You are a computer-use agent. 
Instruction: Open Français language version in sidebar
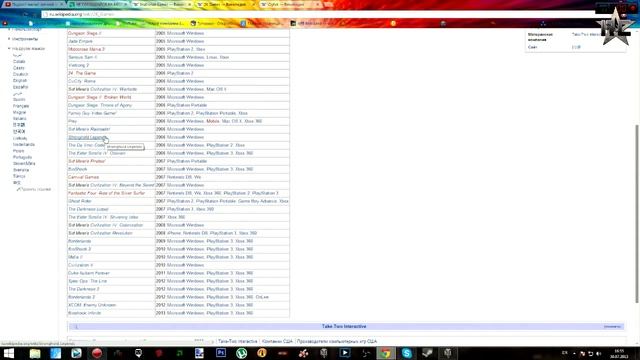point(21,106)
